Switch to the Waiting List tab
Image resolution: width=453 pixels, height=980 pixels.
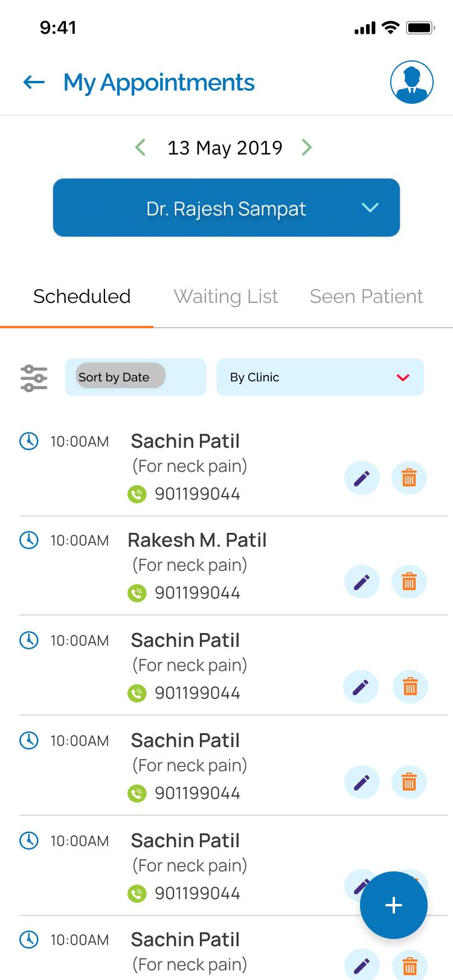tap(226, 296)
